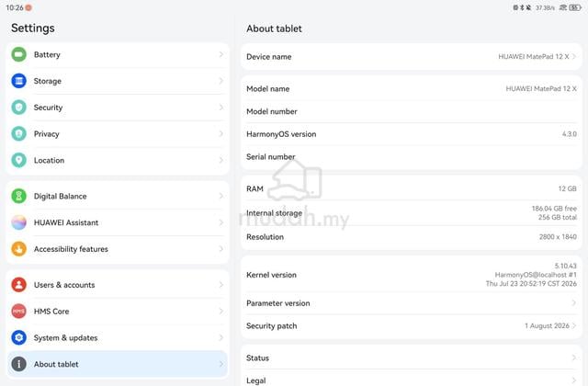This screenshot has height=386, width=588.
Task: Select About tablet menu item
Action: (x=117, y=364)
